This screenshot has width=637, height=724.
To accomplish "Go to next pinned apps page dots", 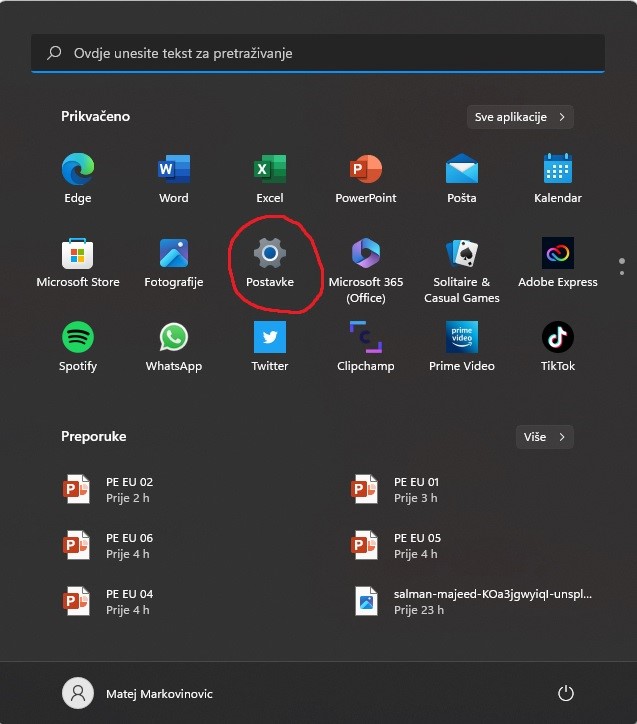I will click(622, 267).
